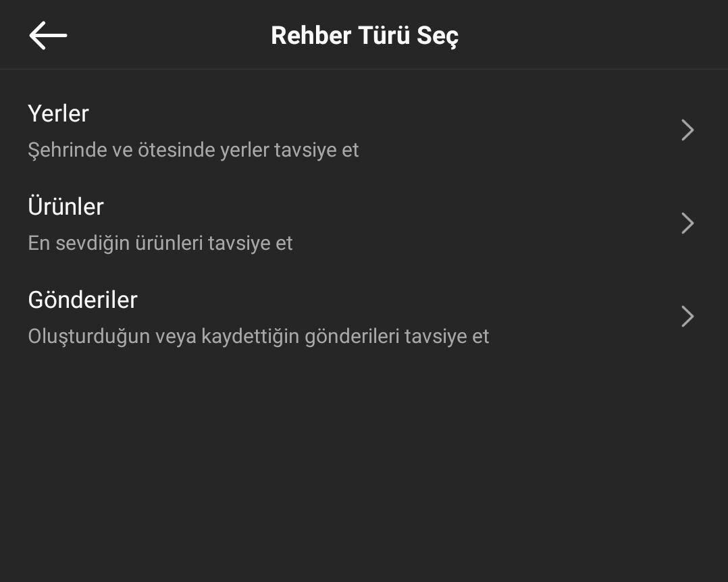The width and height of the screenshot is (728, 582).
Task: Click empty area below the Gönderiler option
Action: pos(365,466)
